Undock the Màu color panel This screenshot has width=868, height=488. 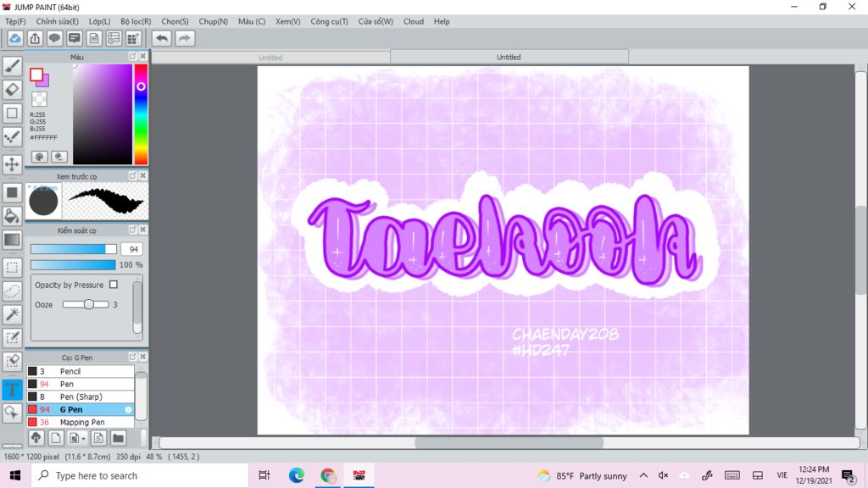coord(132,57)
